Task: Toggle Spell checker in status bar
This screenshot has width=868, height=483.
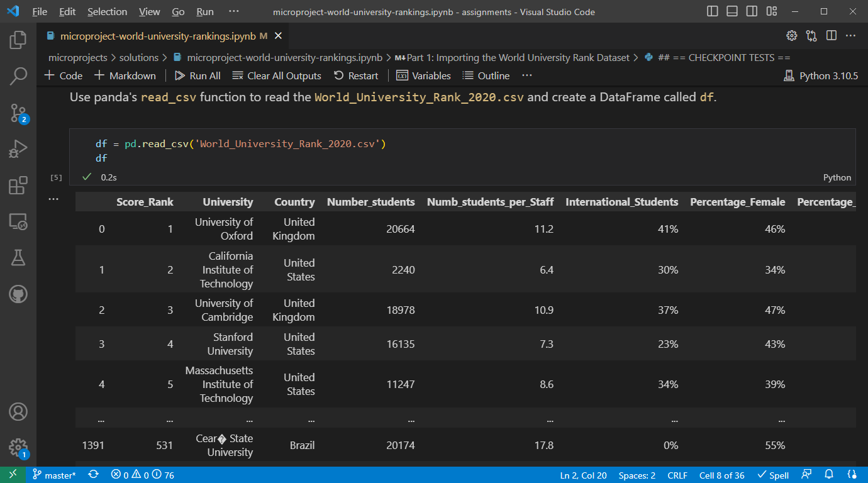Action: (x=773, y=475)
